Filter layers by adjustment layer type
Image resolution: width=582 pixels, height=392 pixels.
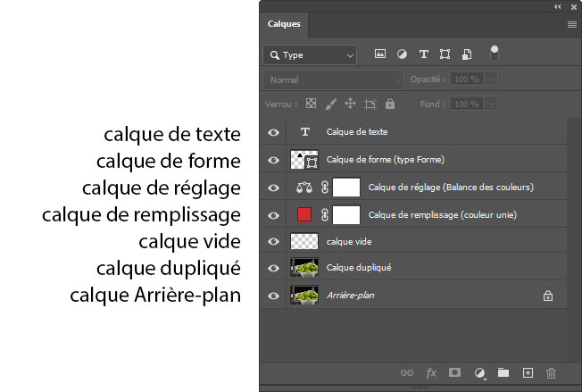tap(402, 54)
